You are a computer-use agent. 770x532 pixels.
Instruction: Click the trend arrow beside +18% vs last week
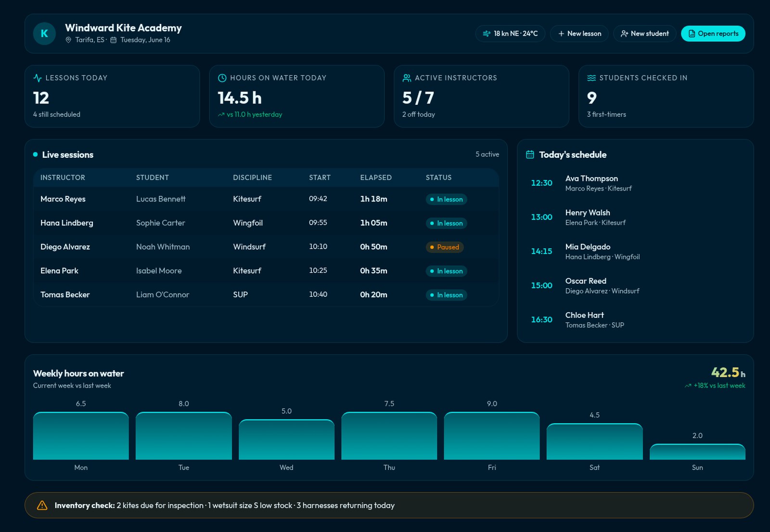(x=688, y=386)
